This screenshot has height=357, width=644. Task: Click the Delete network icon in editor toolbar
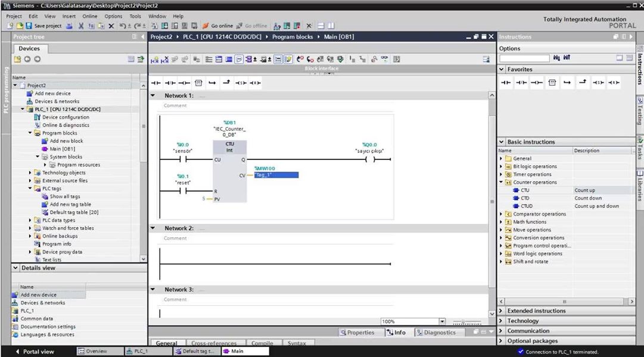(x=164, y=59)
